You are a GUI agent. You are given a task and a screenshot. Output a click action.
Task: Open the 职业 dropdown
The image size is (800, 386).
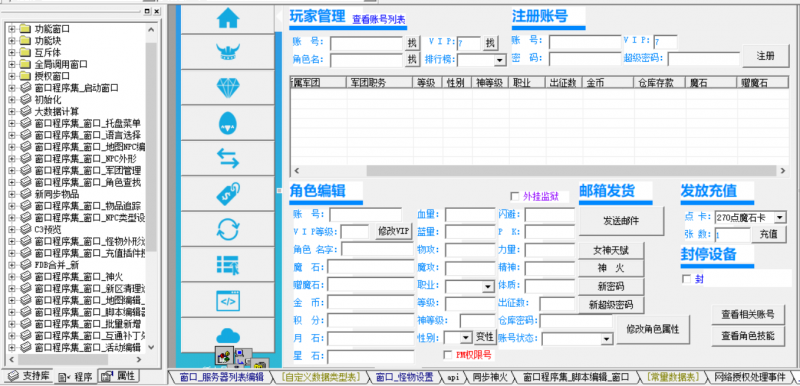pos(488,287)
